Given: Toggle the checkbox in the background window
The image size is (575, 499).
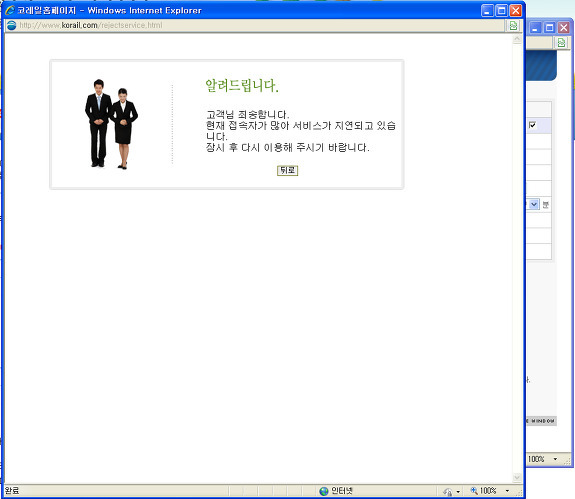Looking at the screenshot, I should click(532, 125).
